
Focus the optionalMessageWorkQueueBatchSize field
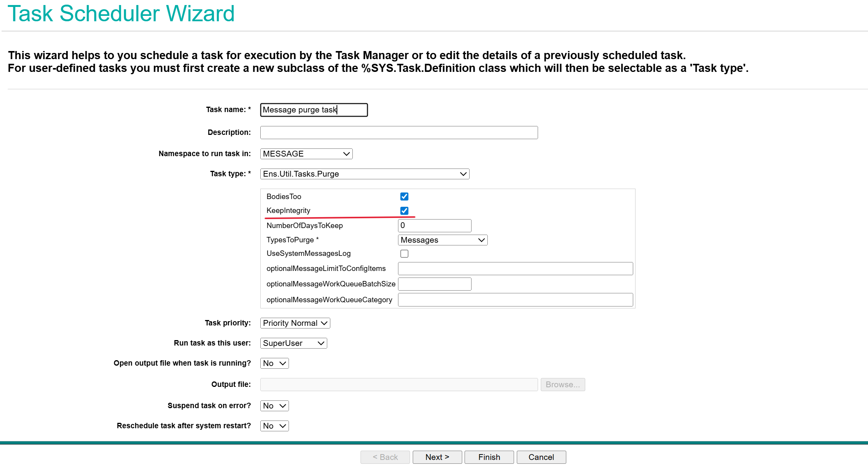(x=434, y=284)
